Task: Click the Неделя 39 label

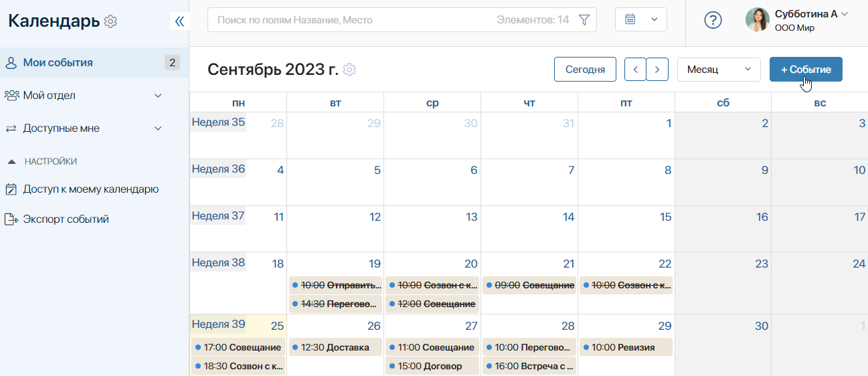Action: tap(219, 324)
